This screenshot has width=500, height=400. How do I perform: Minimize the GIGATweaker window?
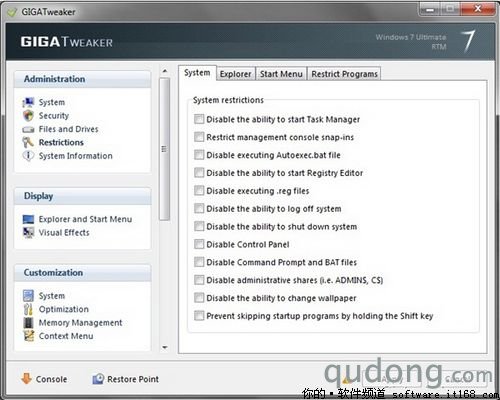(x=430, y=9)
